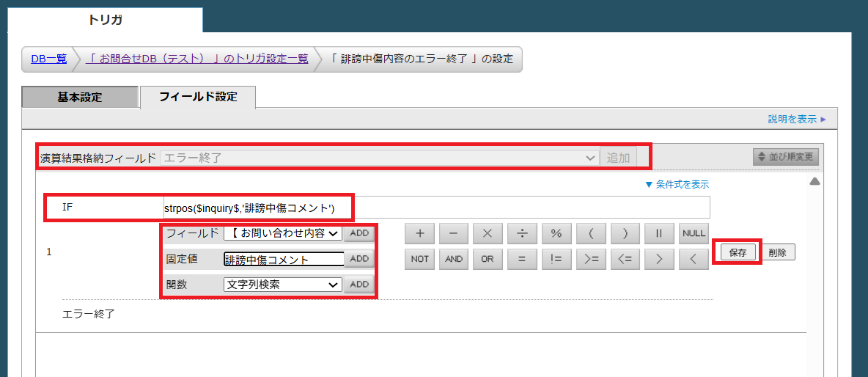Click ADD next to the 固定値 field
The height and width of the screenshot is (377, 868).
(358, 258)
